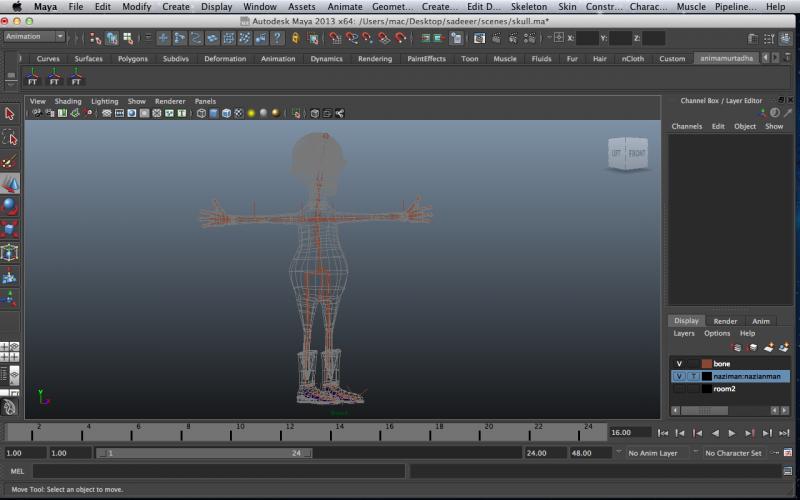Image resolution: width=800 pixels, height=500 pixels.
Task: Pick the Rotate tool sphere icon
Action: click(x=10, y=207)
